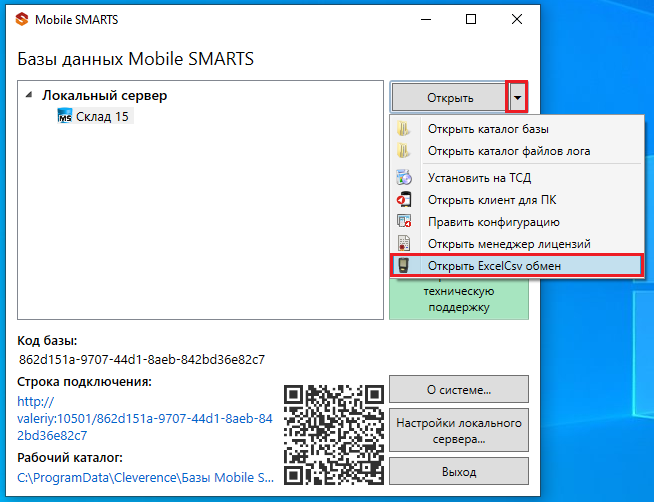Viewport: 654px width, 502px height.
Task: Click the green технической поддержки button
Action: 459,299
